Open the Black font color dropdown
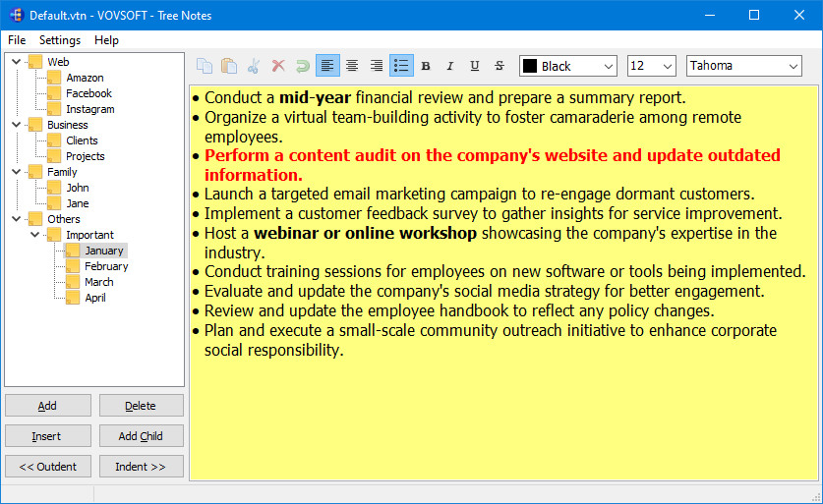Image resolution: width=823 pixels, height=504 pixels. pos(568,66)
